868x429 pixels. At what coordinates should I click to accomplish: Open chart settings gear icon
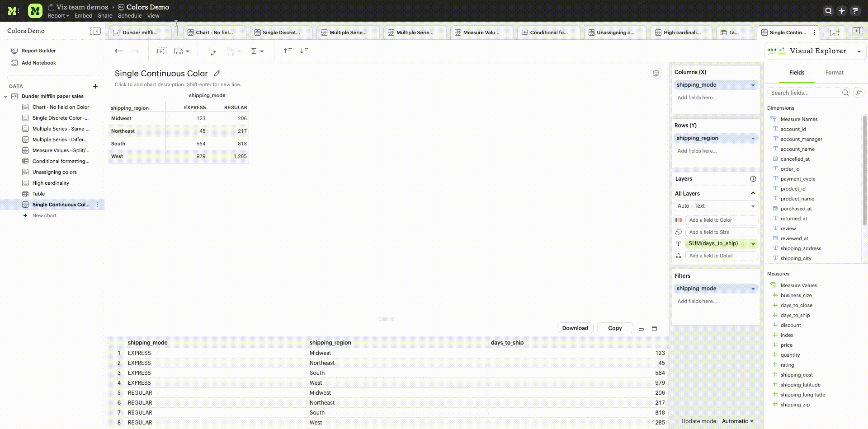[x=656, y=73]
